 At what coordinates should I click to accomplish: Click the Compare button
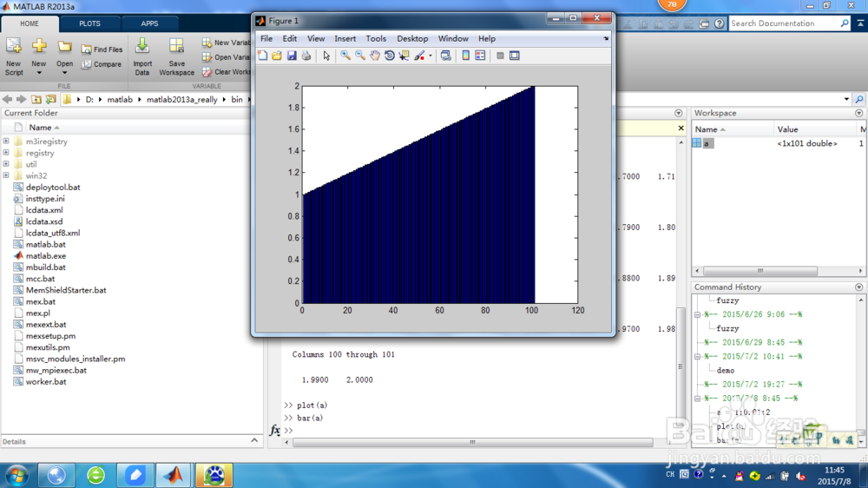[x=102, y=64]
